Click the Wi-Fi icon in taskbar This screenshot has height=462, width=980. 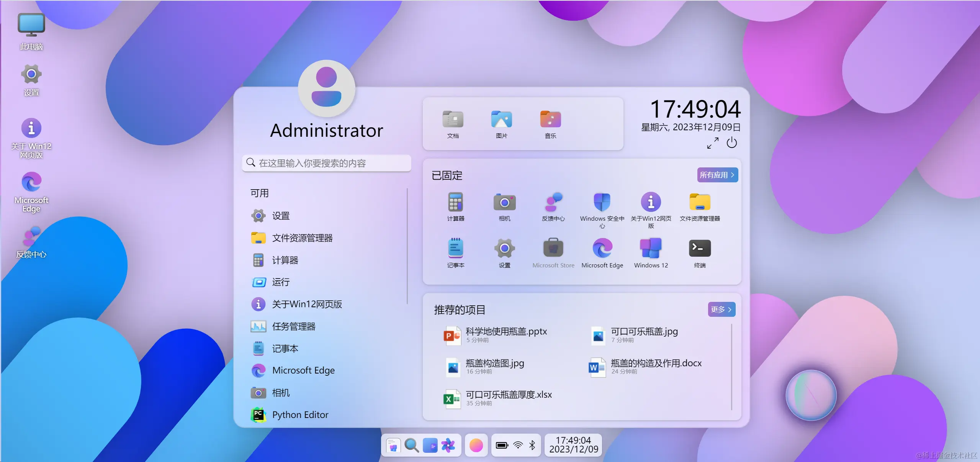click(518, 445)
